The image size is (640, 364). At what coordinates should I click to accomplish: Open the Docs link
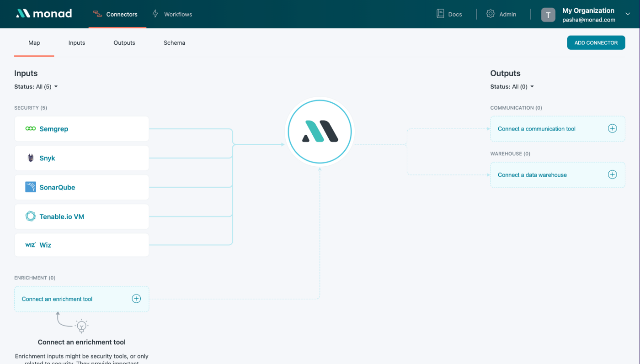pos(449,14)
